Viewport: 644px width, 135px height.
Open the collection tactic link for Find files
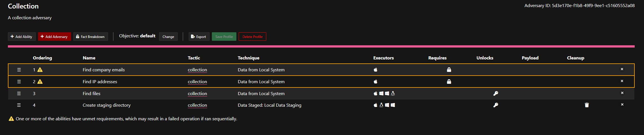pyautogui.click(x=197, y=93)
